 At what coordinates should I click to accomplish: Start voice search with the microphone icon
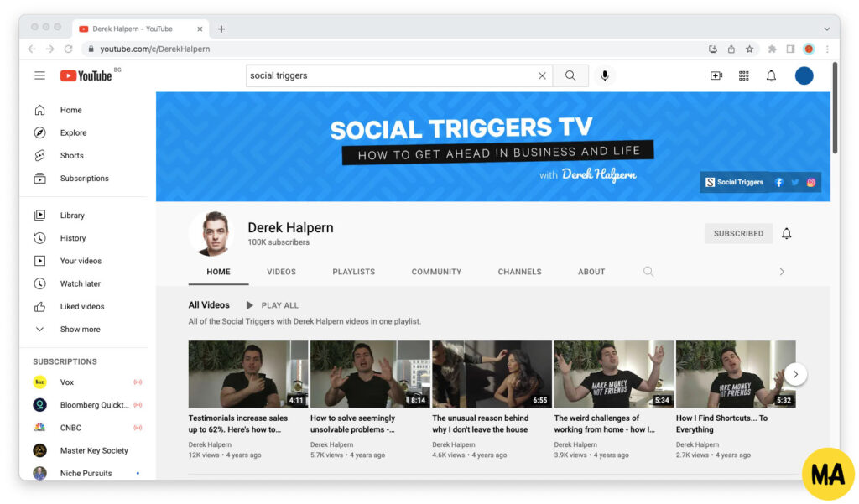(604, 75)
